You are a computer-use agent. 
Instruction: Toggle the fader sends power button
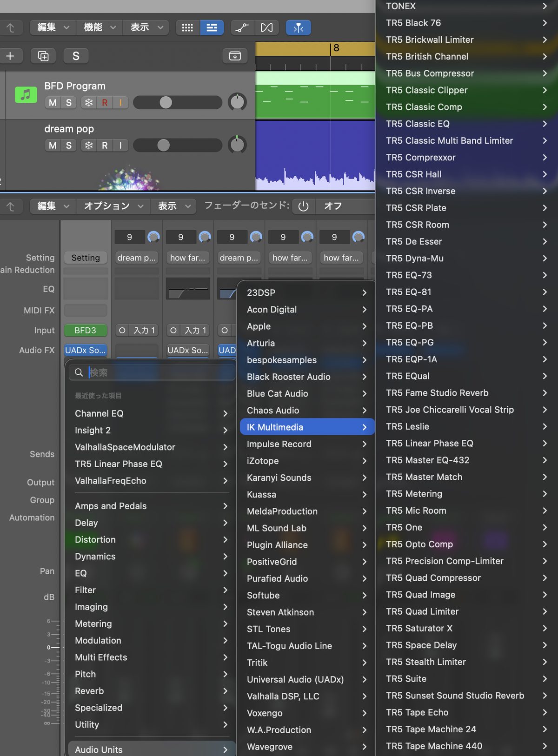pos(303,206)
